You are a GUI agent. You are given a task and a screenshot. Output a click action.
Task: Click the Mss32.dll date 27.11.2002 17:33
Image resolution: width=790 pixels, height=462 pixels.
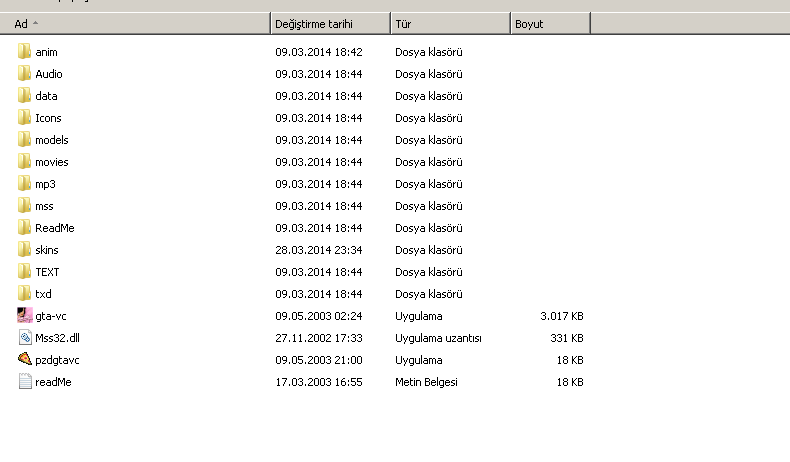pos(319,338)
